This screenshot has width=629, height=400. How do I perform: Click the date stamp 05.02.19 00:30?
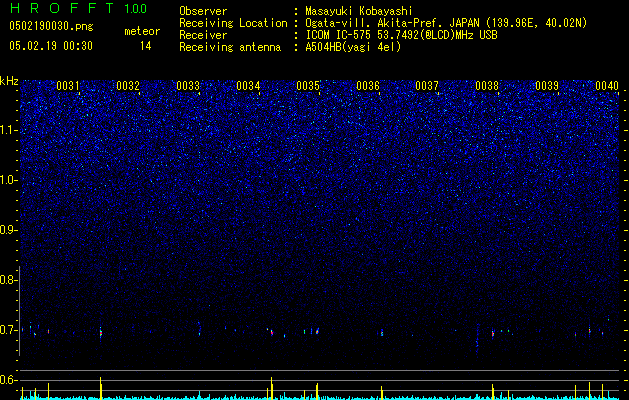tap(51, 46)
